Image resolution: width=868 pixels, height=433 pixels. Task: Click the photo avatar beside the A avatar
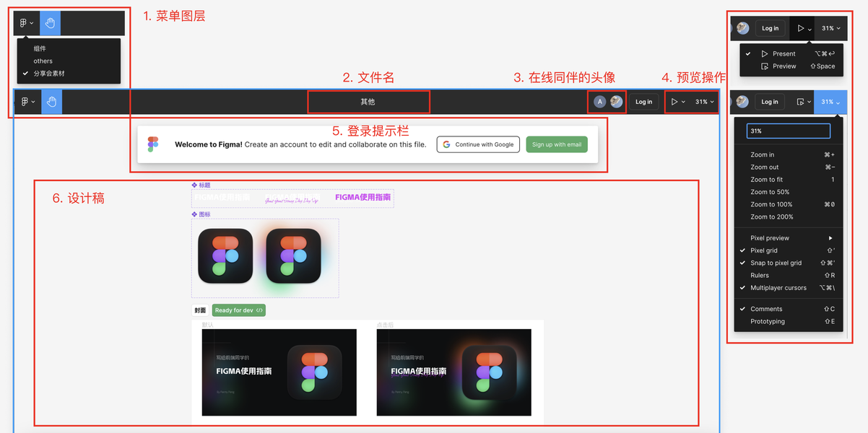point(616,102)
